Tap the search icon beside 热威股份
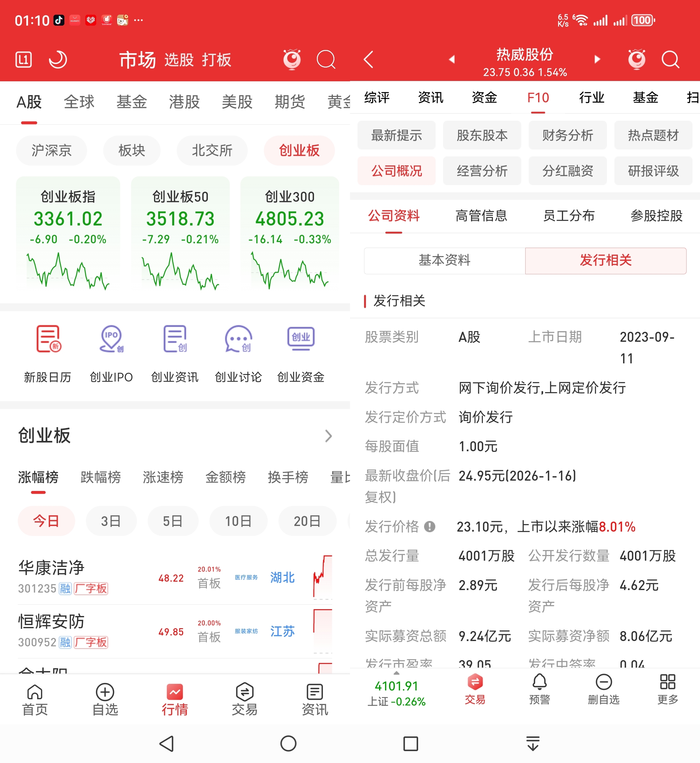Viewport: 700px width, 763px height. pyautogui.click(x=670, y=59)
